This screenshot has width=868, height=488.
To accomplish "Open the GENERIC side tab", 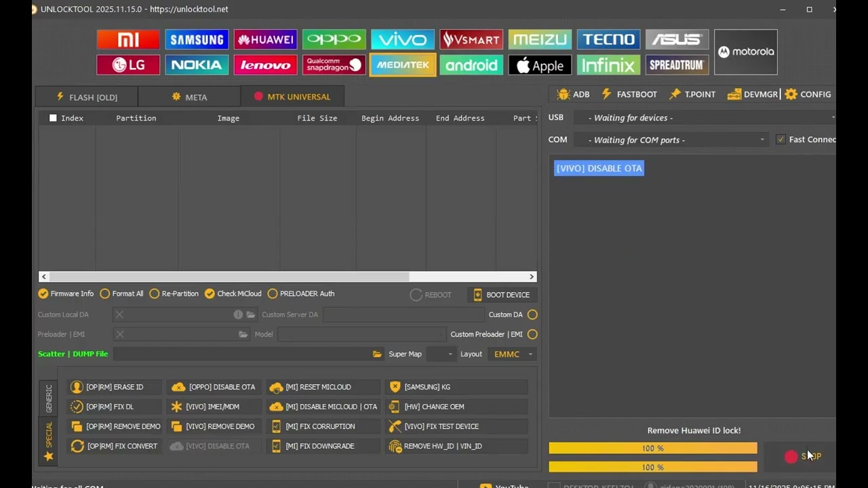I will click(48, 398).
